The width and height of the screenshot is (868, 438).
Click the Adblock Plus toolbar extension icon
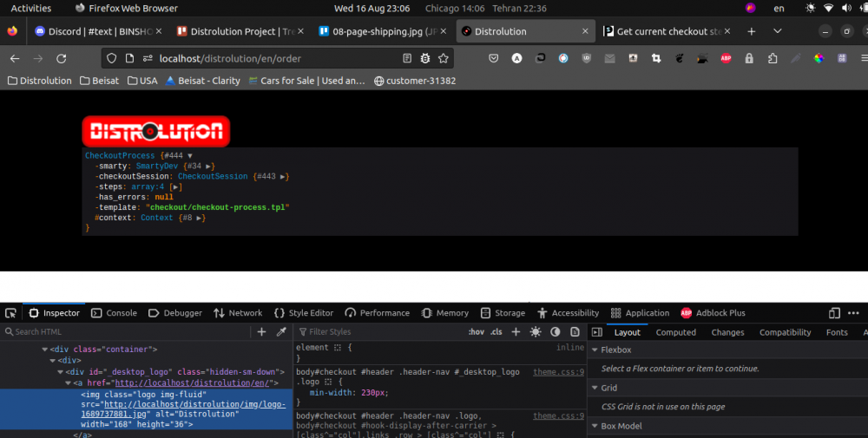[726, 59]
